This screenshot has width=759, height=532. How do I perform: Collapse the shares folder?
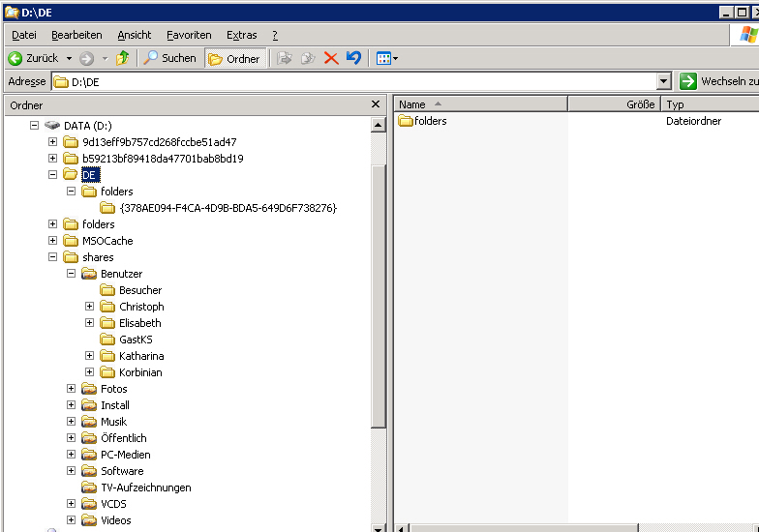[52, 257]
